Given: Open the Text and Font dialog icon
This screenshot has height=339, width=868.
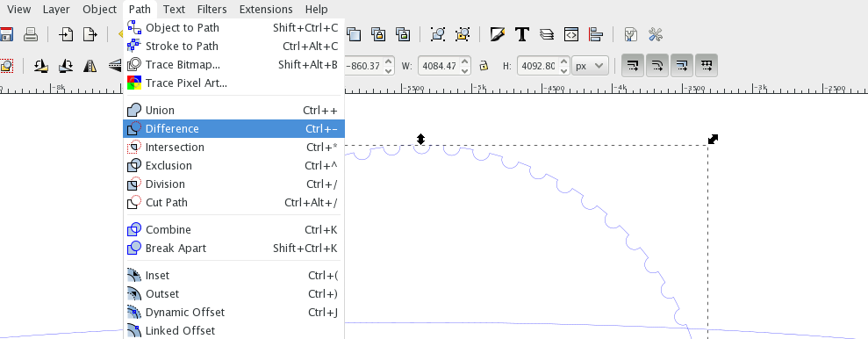Looking at the screenshot, I should (x=521, y=35).
